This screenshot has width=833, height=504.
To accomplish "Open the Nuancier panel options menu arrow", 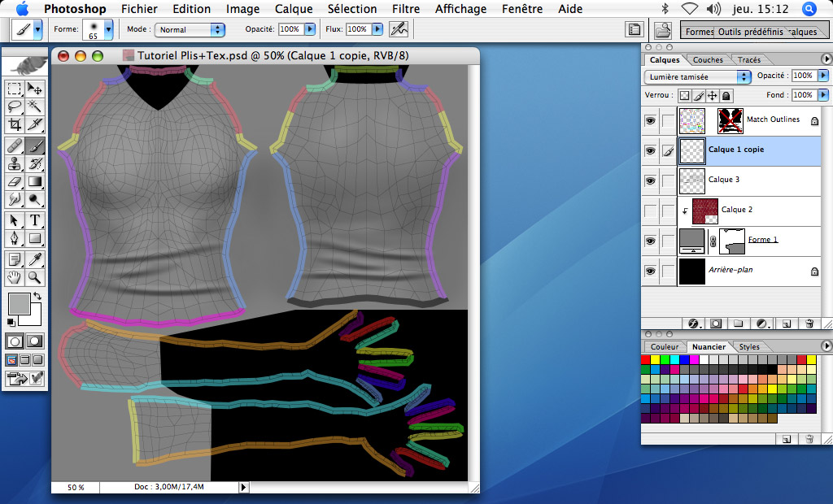I will point(826,345).
